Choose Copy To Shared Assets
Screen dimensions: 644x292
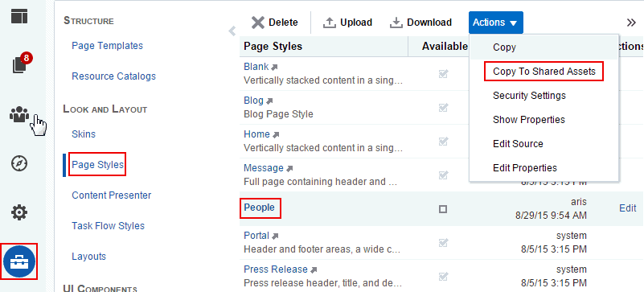click(544, 72)
